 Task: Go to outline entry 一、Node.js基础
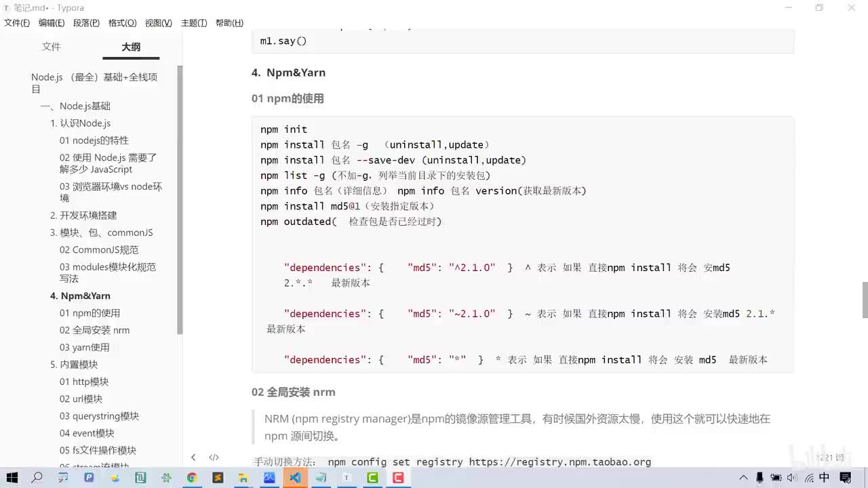pos(75,106)
